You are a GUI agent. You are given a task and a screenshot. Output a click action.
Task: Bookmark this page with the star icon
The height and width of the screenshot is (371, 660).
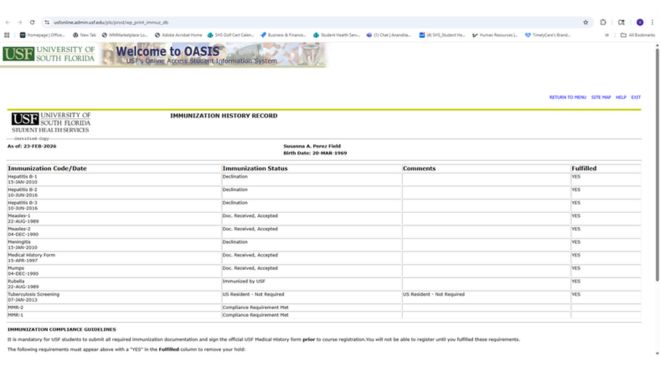[585, 22]
